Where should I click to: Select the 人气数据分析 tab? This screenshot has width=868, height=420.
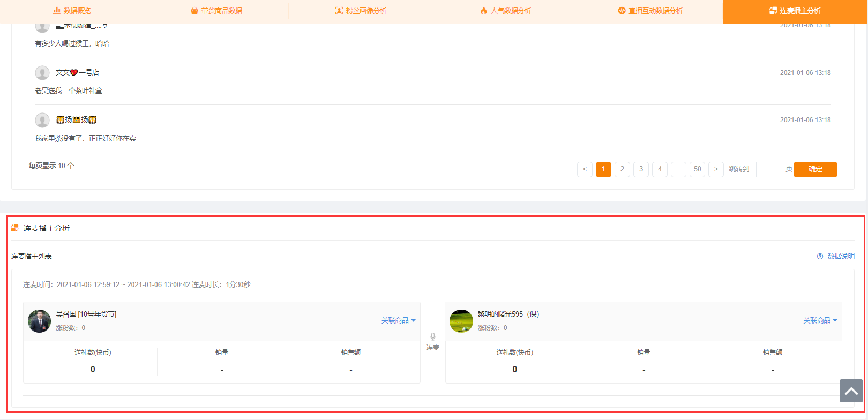click(x=505, y=11)
